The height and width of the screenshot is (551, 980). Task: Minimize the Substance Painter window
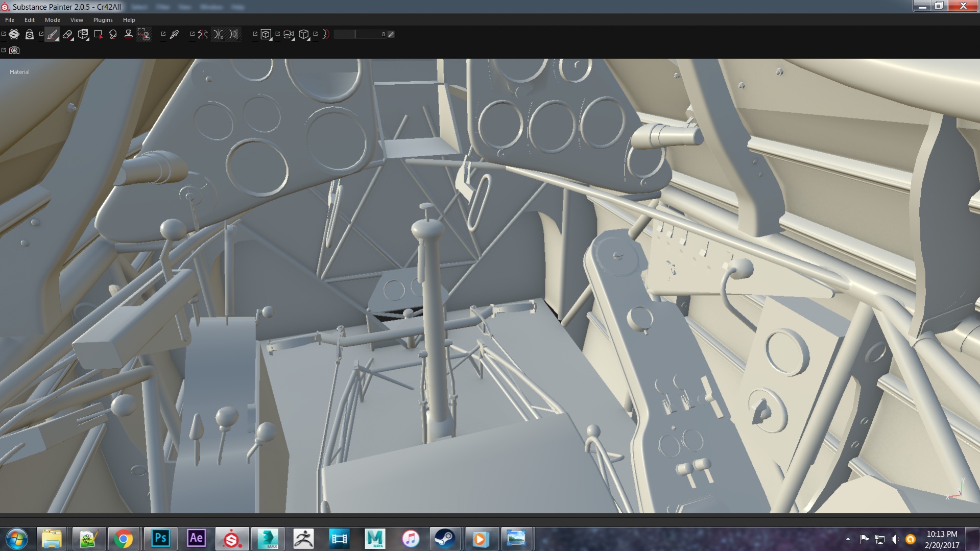(922, 6)
